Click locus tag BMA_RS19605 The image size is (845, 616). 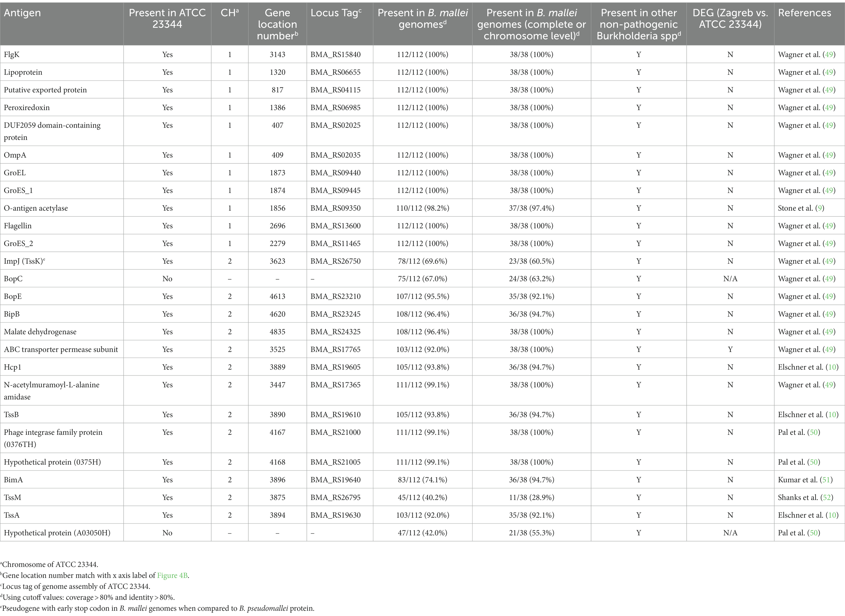pyautogui.click(x=335, y=367)
